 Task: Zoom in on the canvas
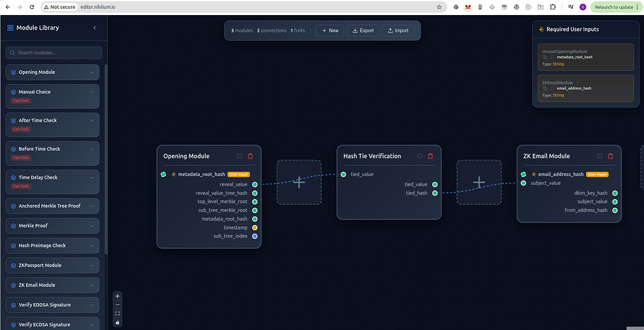coord(118,296)
